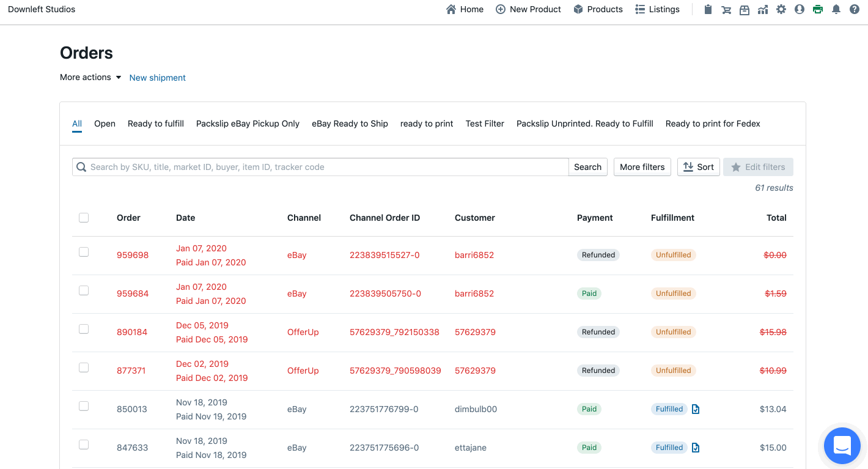Click the Fulfillment column header
This screenshot has width=868, height=469.
pos(672,218)
